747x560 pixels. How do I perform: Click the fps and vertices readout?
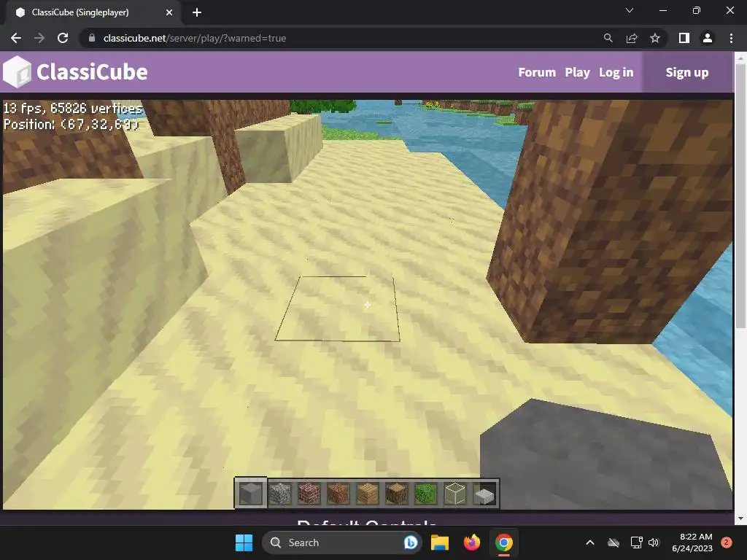click(x=73, y=109)
